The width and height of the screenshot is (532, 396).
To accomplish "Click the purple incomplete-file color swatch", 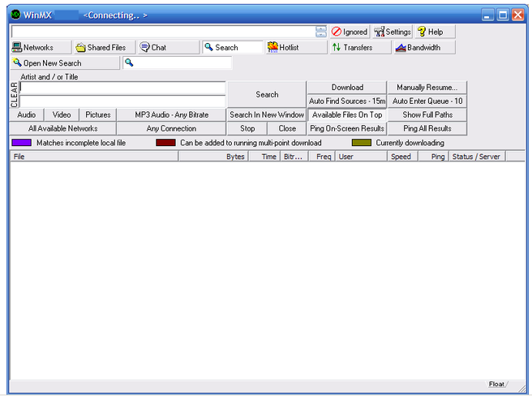I will [x=21, y=143].
